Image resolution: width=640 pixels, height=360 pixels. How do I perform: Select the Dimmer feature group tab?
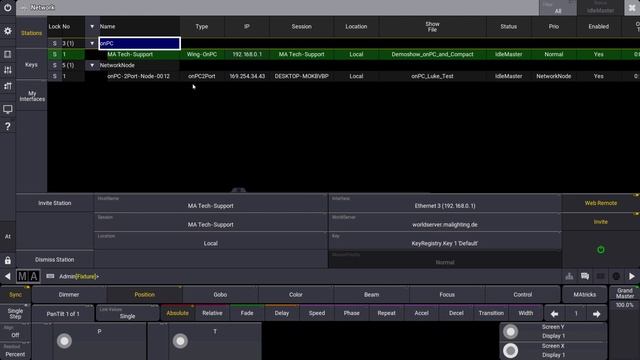(69, 295)
